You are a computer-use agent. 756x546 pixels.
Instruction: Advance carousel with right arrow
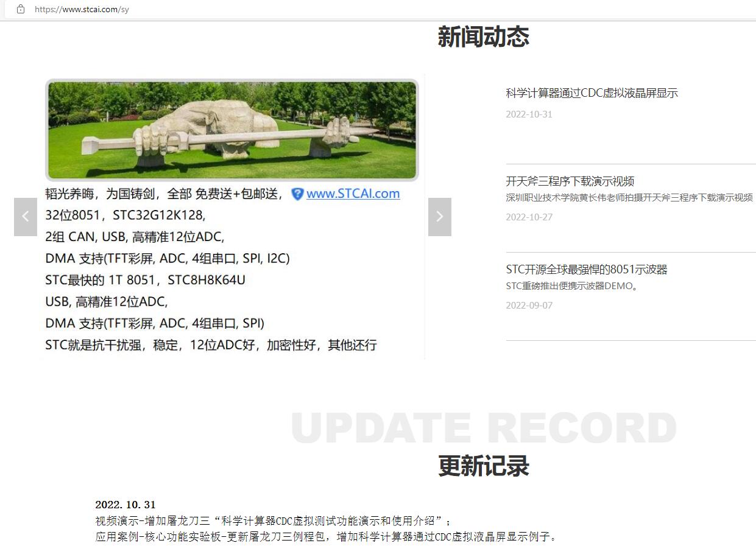click(x=439, y=217)
